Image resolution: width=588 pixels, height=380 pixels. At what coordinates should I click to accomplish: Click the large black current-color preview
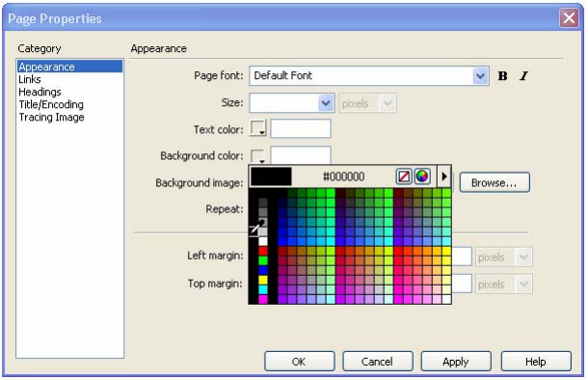(x=271, y=176)
